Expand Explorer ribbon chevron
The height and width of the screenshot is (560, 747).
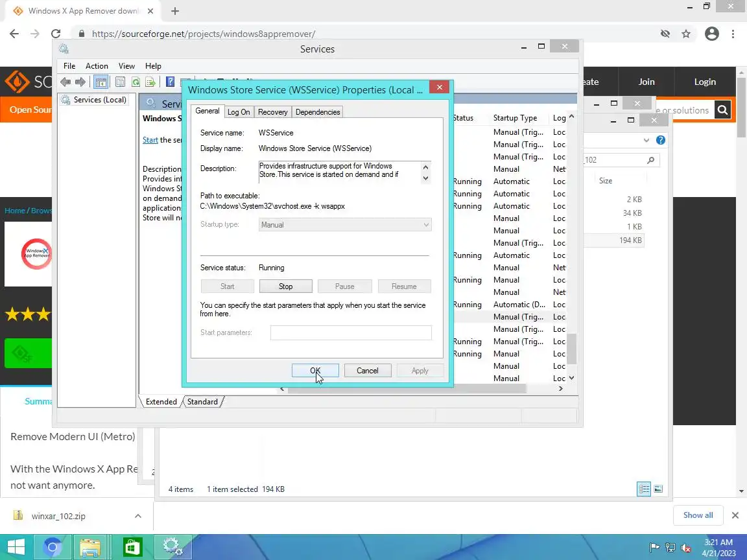pos(646,140)
